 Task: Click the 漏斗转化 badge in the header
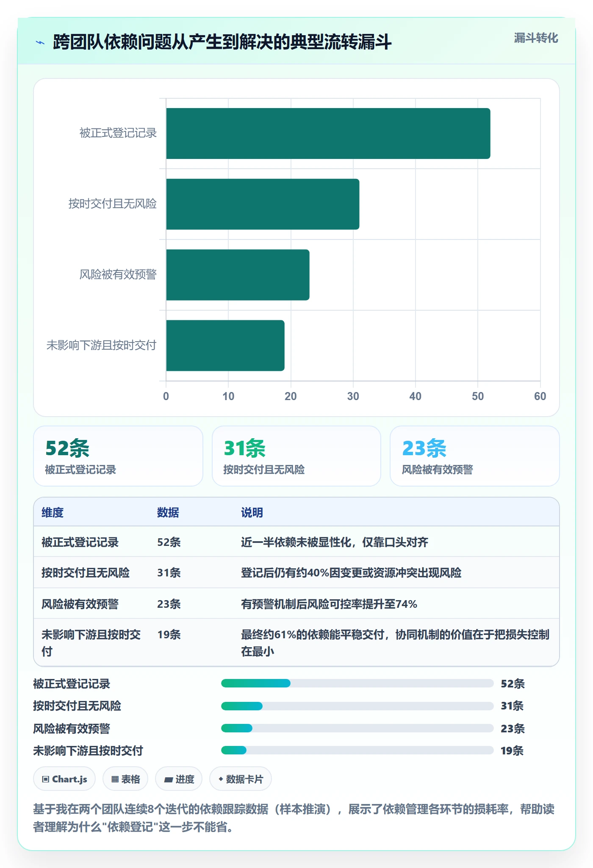pyautogui.click(x=536, y=38)
